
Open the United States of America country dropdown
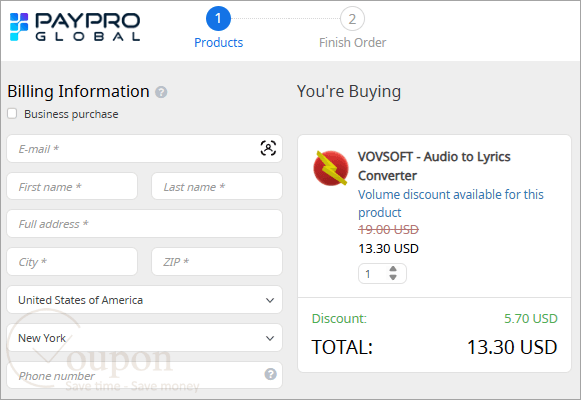coord(145,300)
